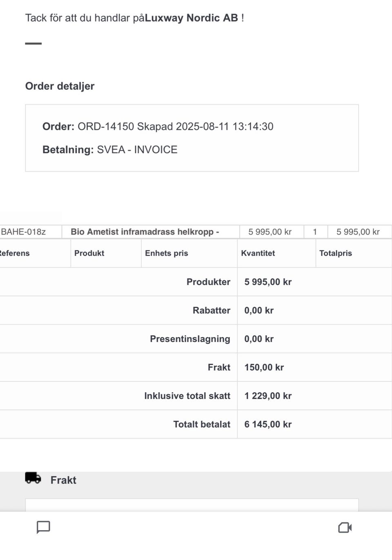Click the Referens column header
This screenshot has width=392, height=560.
(x=15, y=253)
